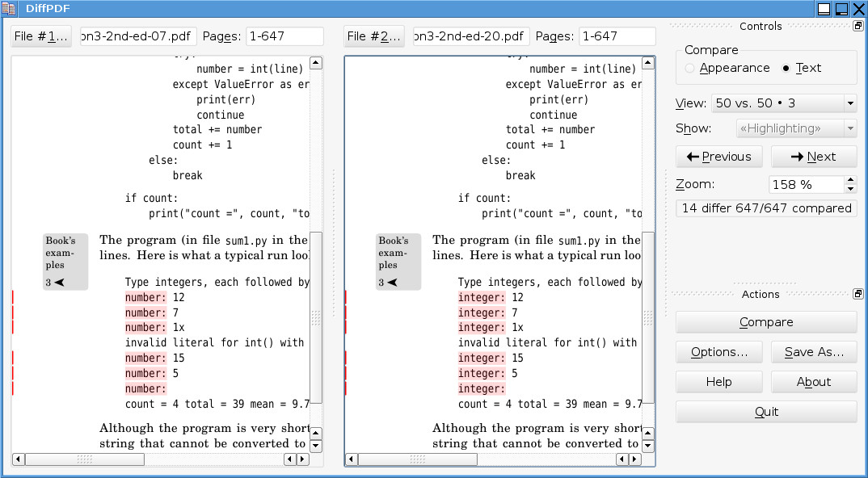
Task: Click the Compare button
Action: coord(766,322)
